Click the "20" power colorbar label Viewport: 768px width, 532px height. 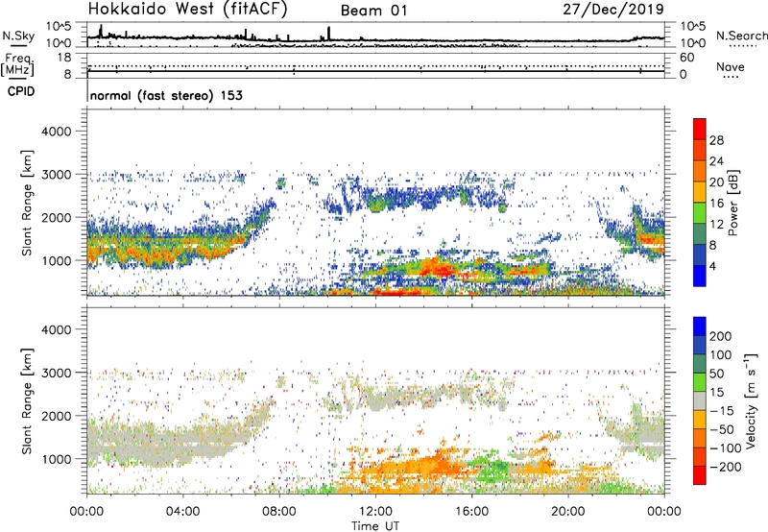716,182
